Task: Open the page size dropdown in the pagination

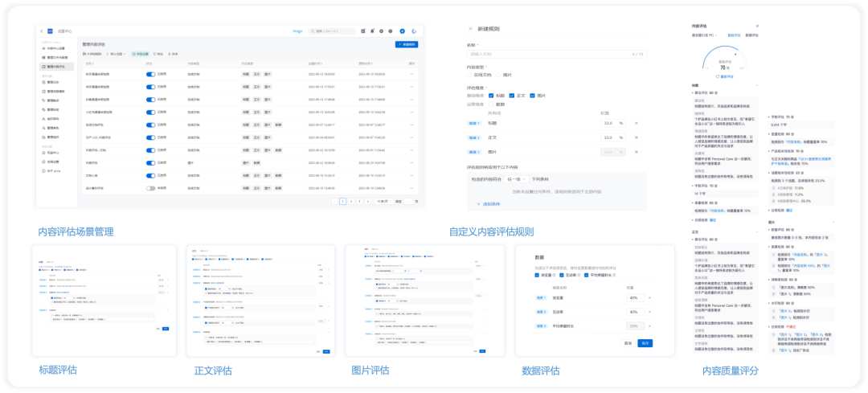Action: tap(384, 202)
